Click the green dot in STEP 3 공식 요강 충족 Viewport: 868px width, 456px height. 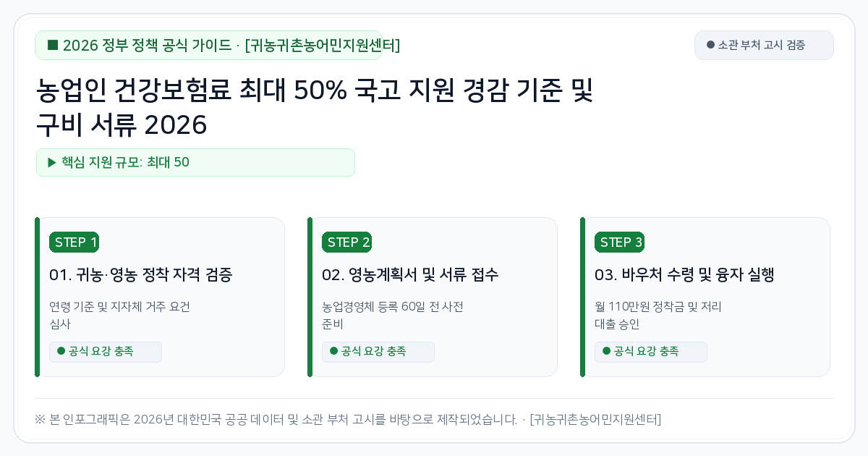(607, 351)
